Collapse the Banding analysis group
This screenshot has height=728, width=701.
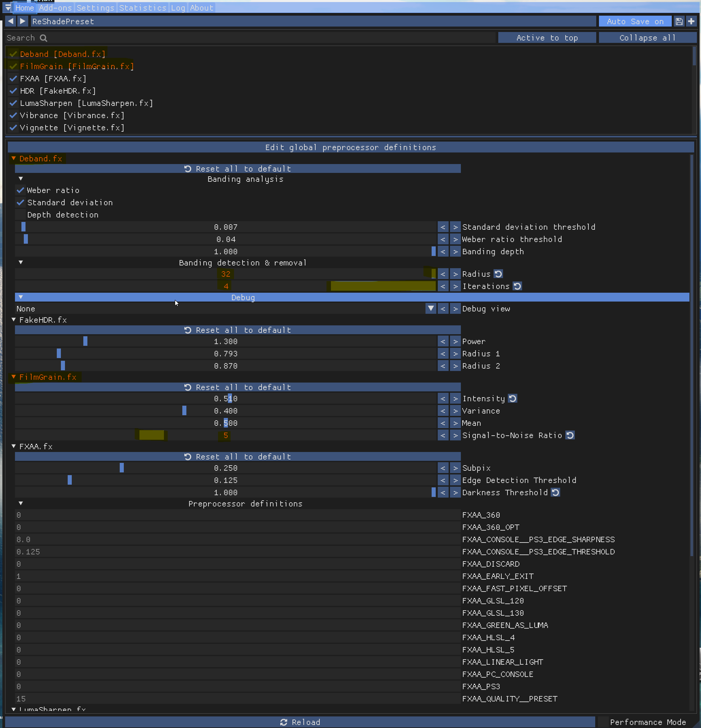tap(21, 179)
